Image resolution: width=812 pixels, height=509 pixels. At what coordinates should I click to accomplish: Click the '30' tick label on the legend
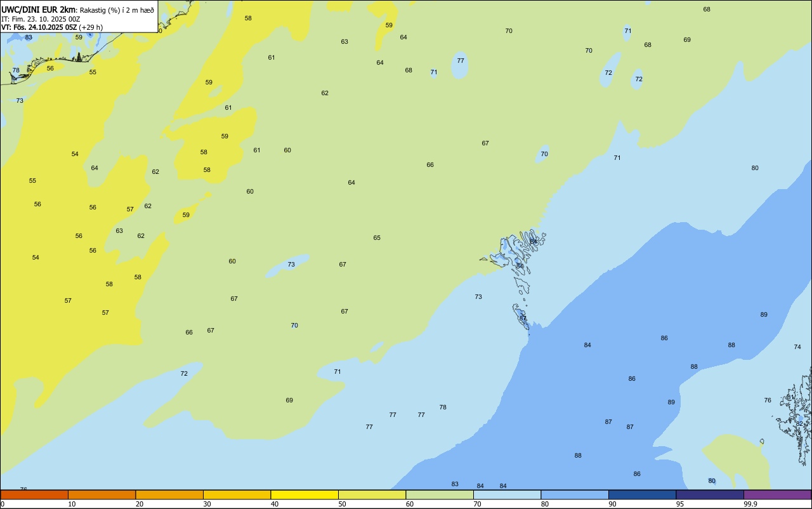click(207, 504)
